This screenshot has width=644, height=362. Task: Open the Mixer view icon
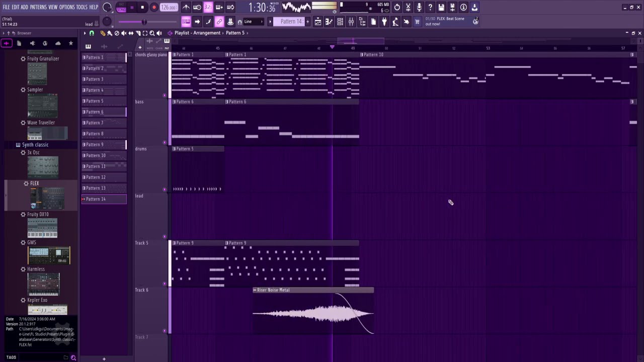click(351, 22)
